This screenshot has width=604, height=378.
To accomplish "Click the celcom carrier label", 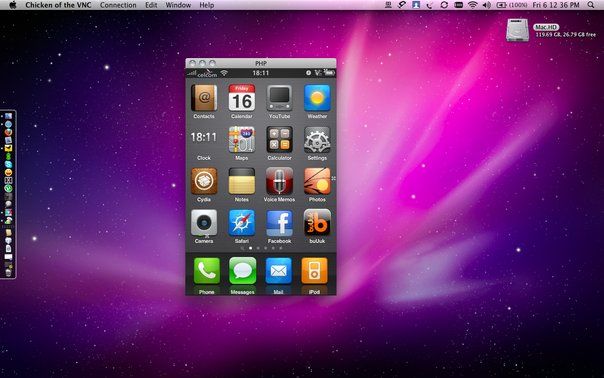I will tap(207, 74).
